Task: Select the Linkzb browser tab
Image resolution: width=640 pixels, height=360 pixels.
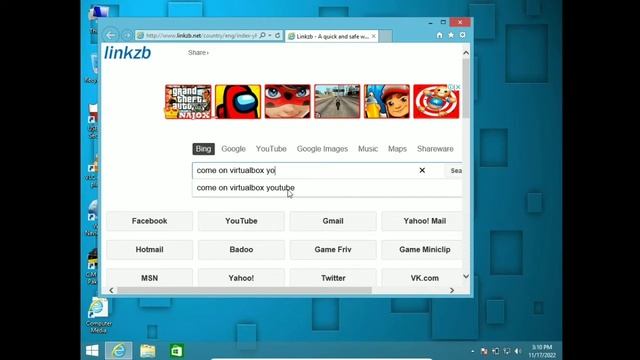Action: pyautogui.click(x=331, y=36)
